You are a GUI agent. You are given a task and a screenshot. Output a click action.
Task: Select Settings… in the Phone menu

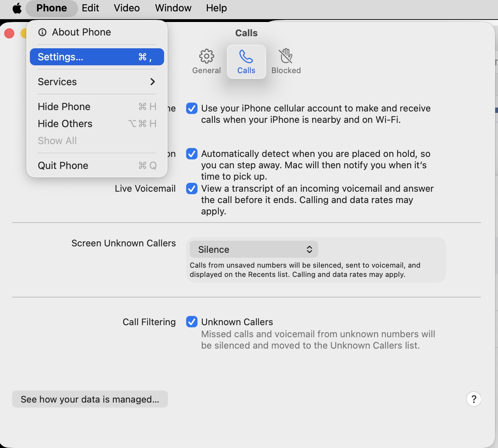(97, 57)
